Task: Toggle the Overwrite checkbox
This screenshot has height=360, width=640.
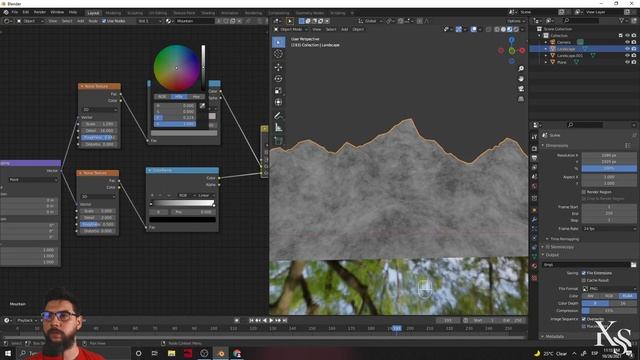Action: (x=584, y=319)
